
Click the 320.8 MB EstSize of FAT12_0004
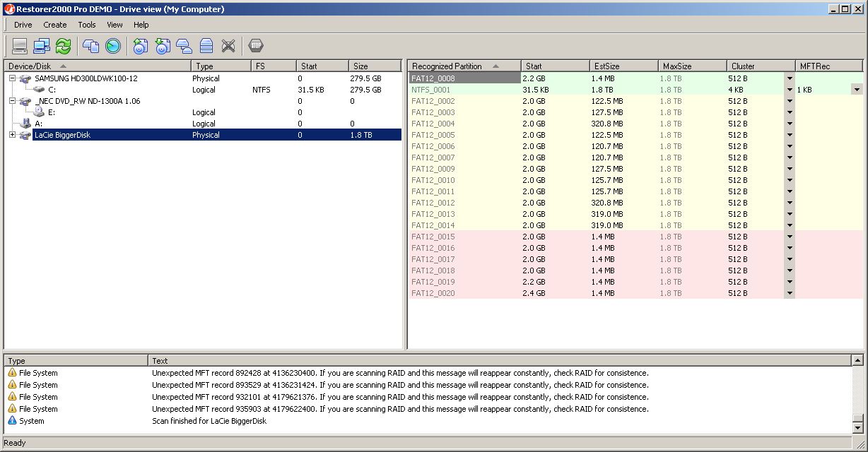tap(607, 124)
